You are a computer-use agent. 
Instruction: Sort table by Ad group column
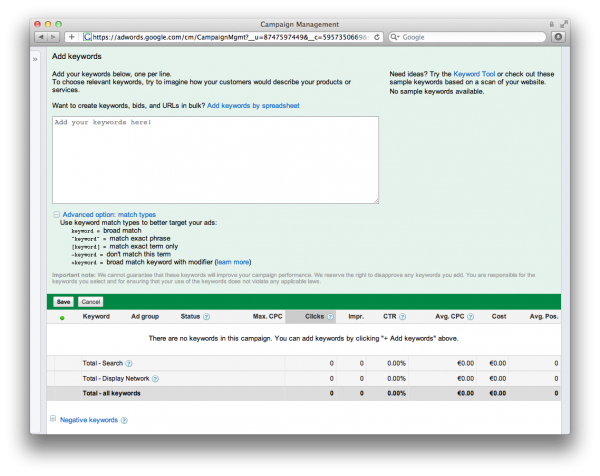pos(145,316)
